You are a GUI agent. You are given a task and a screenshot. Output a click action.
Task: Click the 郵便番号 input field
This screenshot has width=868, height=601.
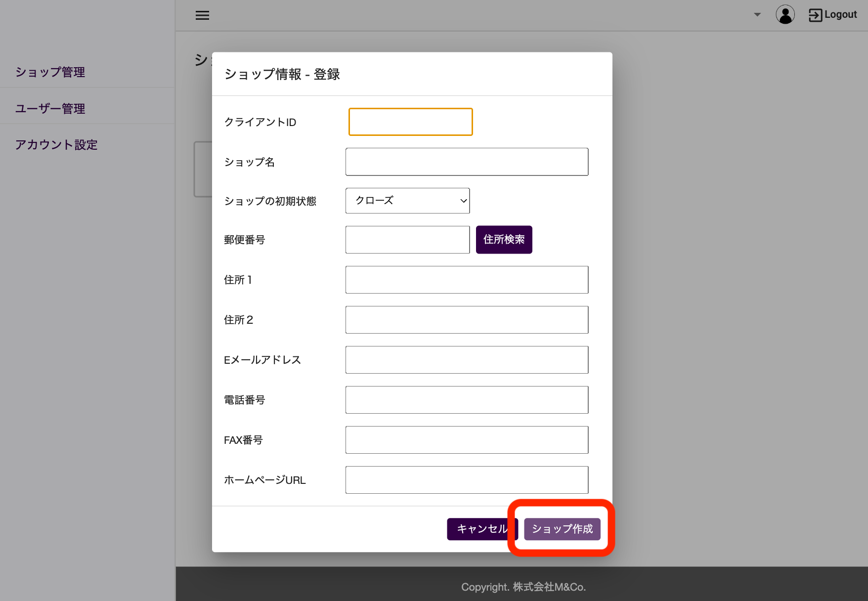(407, 240)
